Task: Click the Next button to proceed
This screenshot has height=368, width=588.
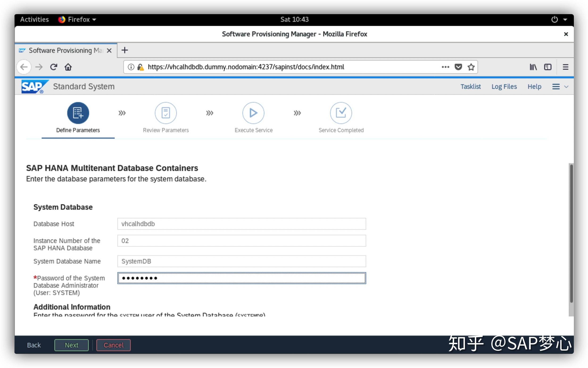Action: 71,344
